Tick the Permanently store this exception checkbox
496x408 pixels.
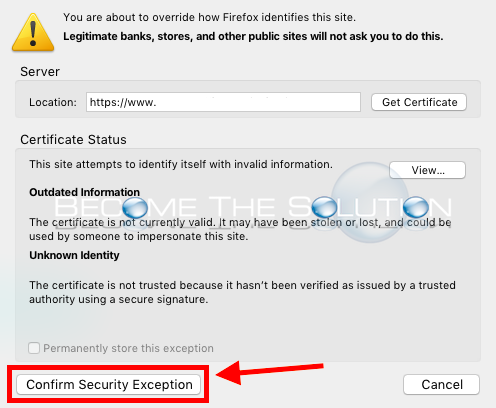(x=34, y=348)
